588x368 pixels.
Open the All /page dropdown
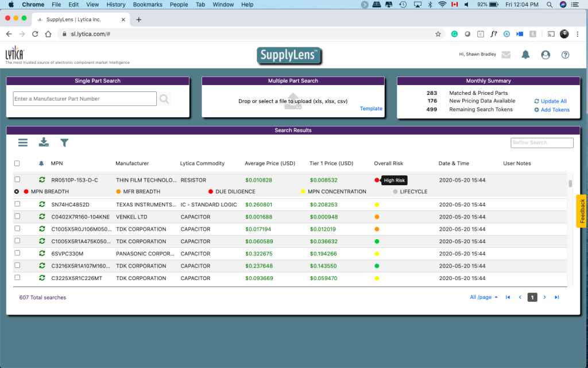click(x=483, y=297)
